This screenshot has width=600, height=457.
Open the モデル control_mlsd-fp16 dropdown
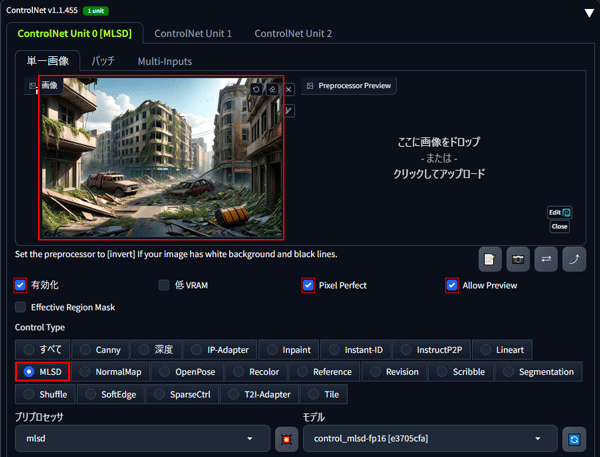click(430, 438)
